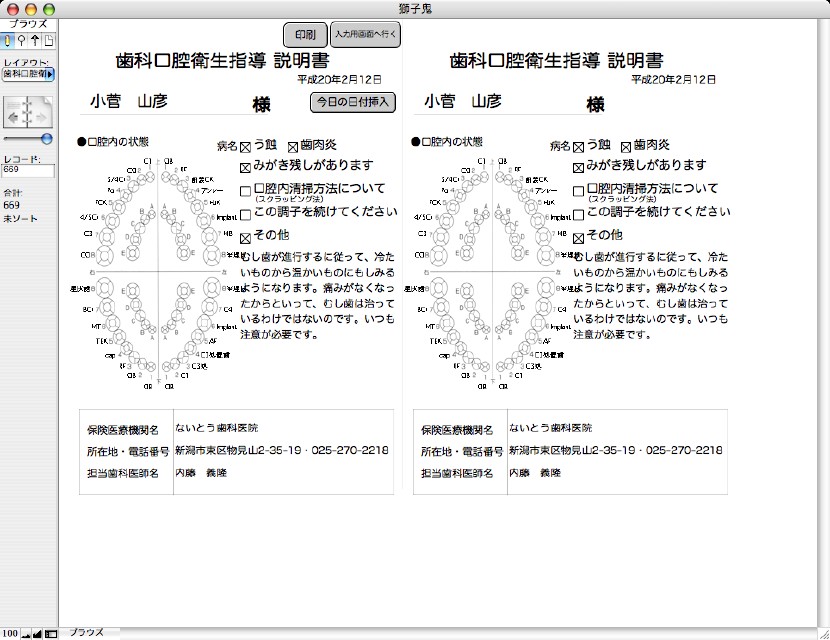Check この調子を続けてください in the left form
830x640 pixels.
[x=245, y=215]
